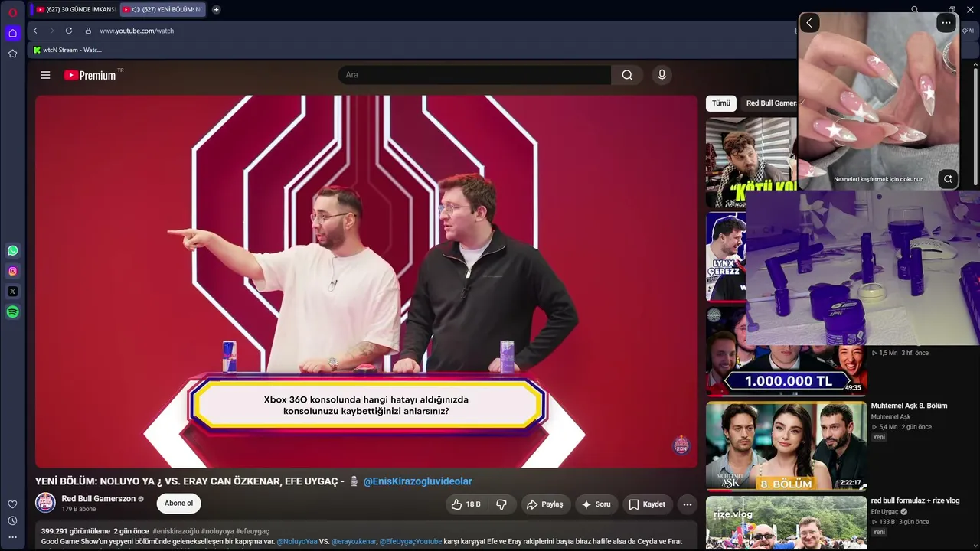Open the Opera sidebar home icon

coord(12,33)
